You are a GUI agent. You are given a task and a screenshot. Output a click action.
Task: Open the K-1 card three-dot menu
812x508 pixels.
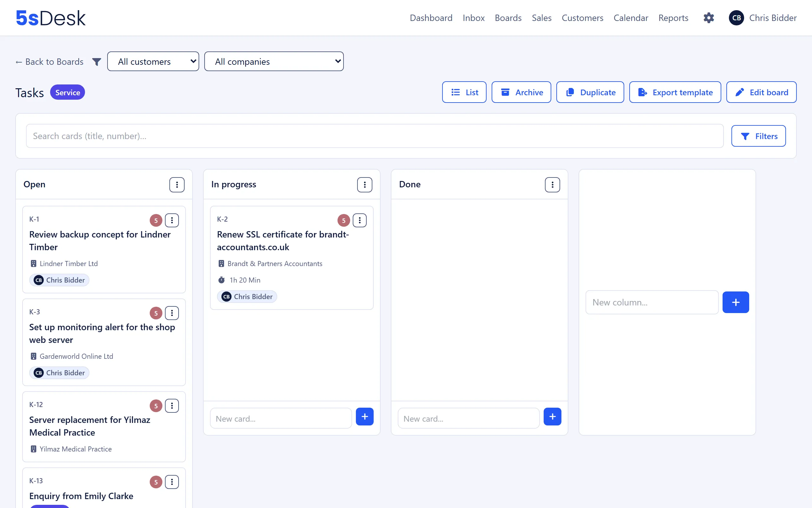point(172,220)
